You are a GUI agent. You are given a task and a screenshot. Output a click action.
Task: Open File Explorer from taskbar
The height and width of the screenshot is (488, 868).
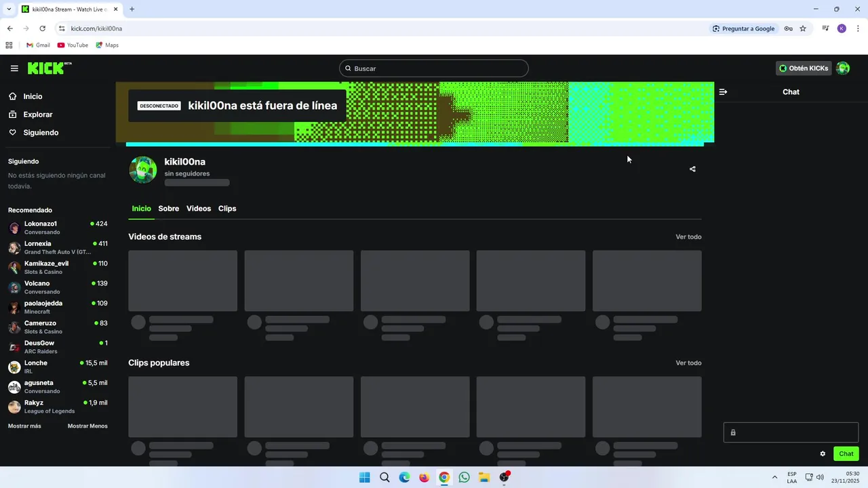[484, 477]
